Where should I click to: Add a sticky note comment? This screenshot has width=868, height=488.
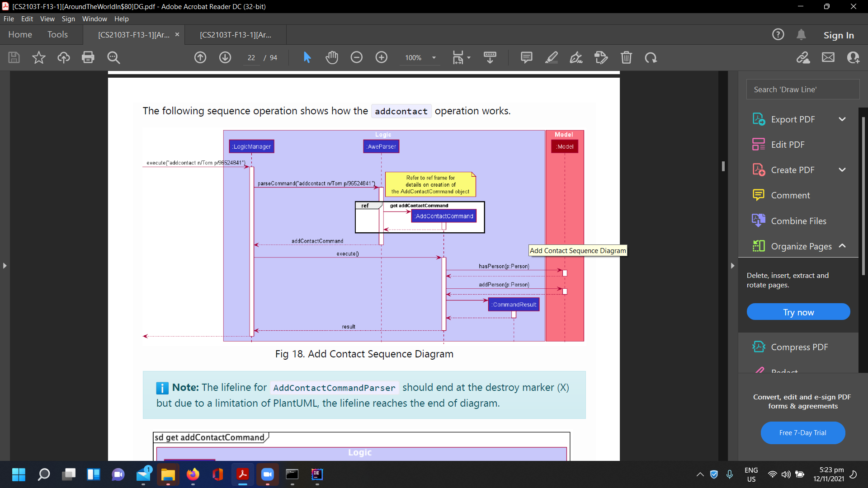[x=527, y=57]
